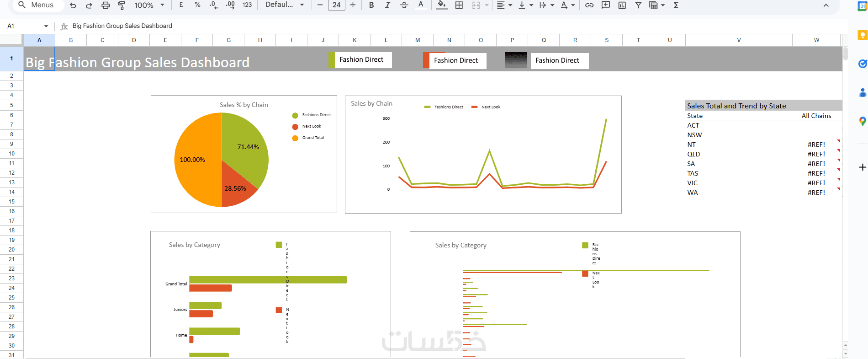Select column header A
The image size is (868, 359).
click(x=39, y=40)
